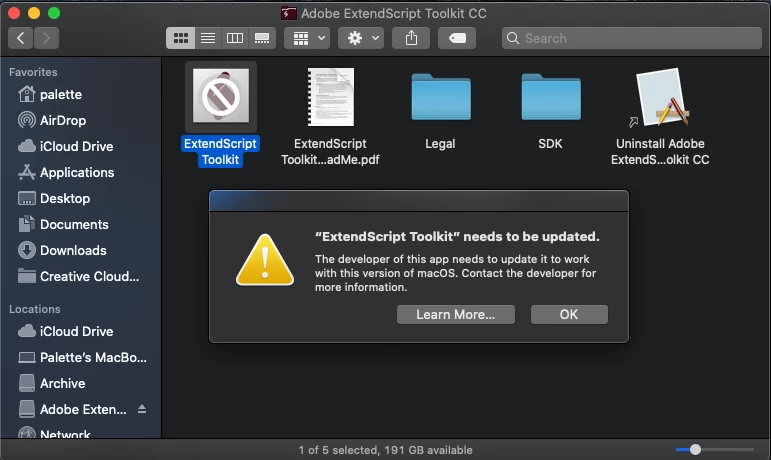Screen dimensions: 771x460
Task: Click the Locations section header
Action: (34, 309)
